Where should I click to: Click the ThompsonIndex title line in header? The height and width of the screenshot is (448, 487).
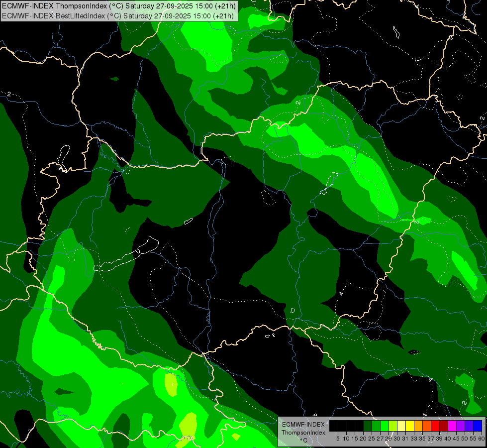click(x=119, y=6)
